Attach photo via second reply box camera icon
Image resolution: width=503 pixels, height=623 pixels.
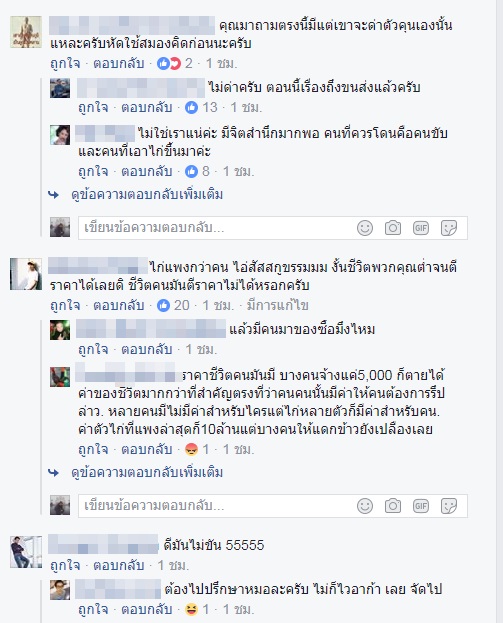[x=393, y=506]
